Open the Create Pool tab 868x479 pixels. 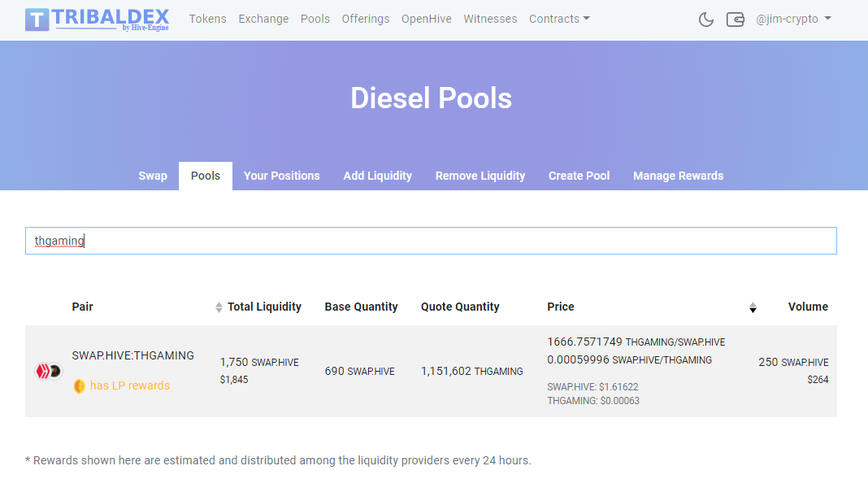[579, 176]
